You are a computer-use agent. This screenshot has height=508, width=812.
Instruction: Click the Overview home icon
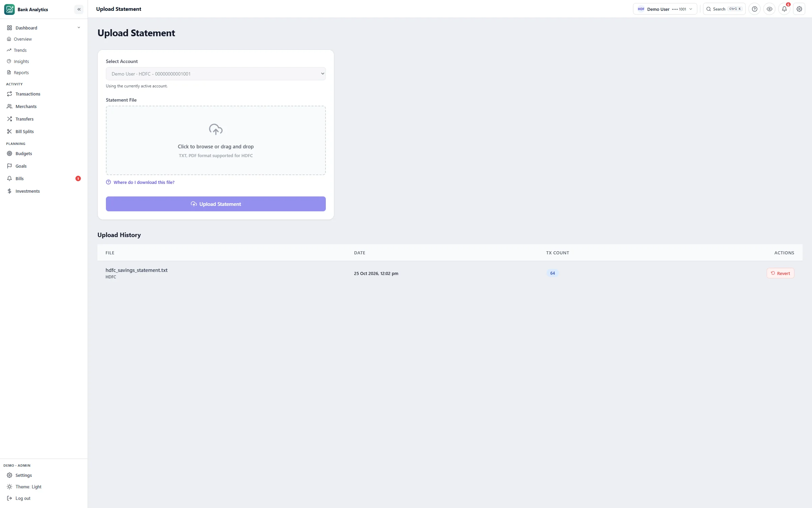click(x=9, y=39)
